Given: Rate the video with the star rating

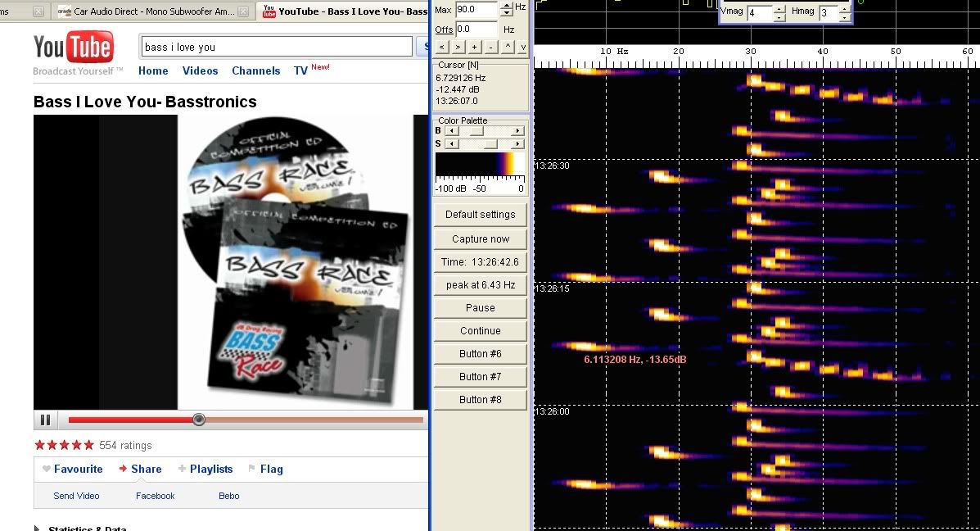Looking at the screenshot, I should pyautogui.click(x=64, y=445).
